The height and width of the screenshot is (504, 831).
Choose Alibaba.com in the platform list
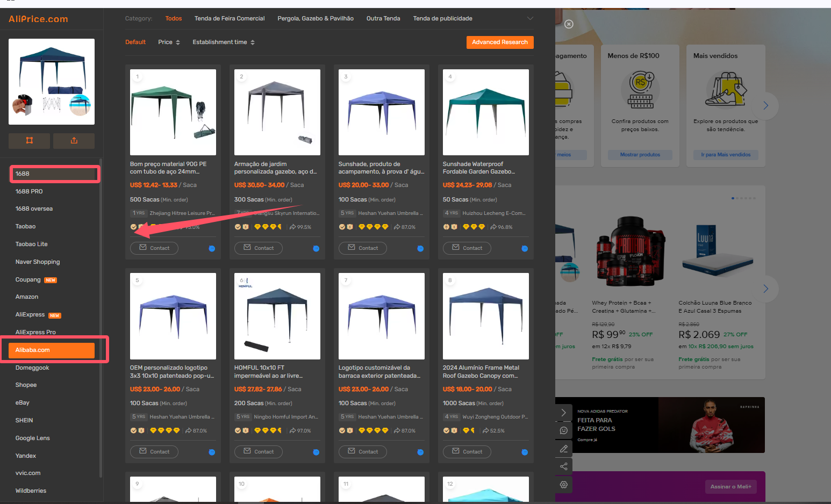tap(52, 350)
